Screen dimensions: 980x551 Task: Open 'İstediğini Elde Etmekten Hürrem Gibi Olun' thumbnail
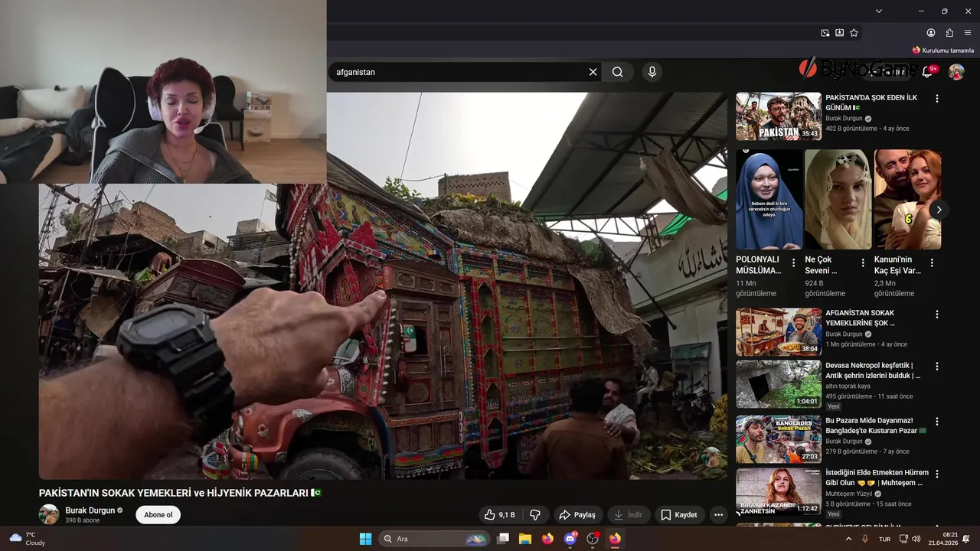[x=779, y=491]
